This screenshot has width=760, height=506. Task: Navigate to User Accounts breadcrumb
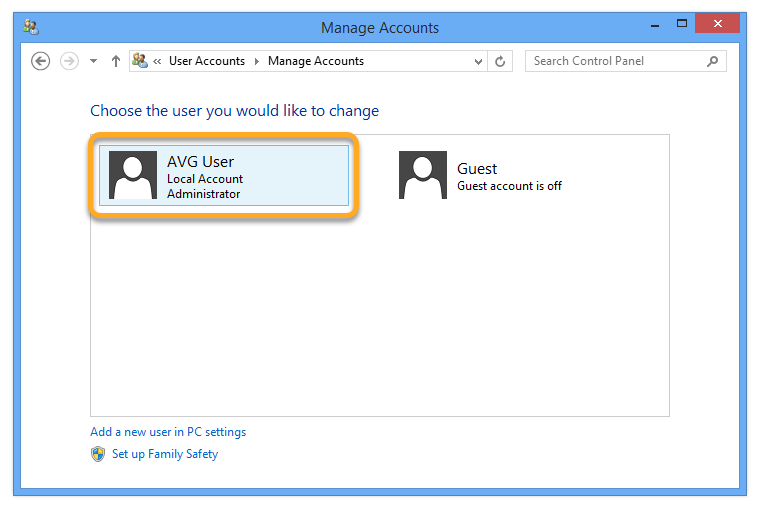pyautogui.click(x=206, y=61)
